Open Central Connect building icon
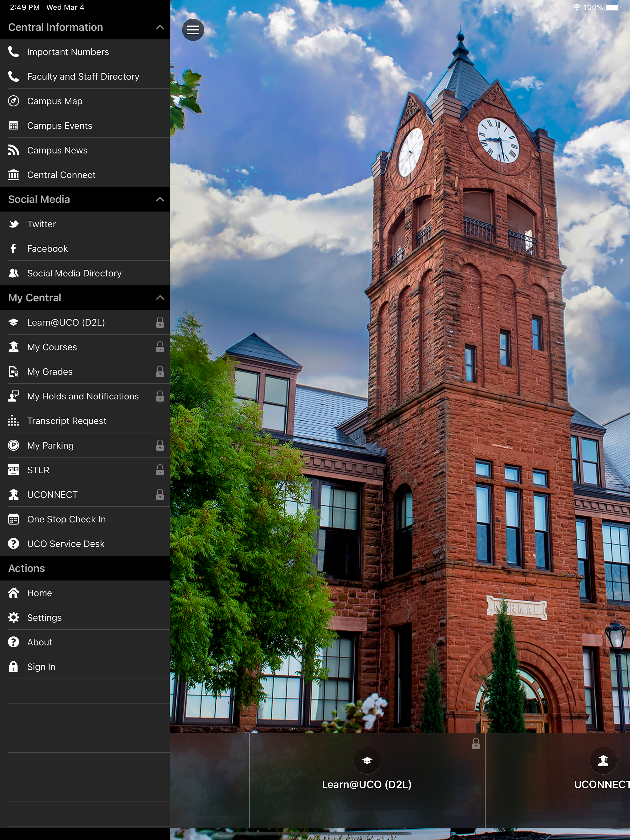630x840 pixels. [x=14, y=175]
